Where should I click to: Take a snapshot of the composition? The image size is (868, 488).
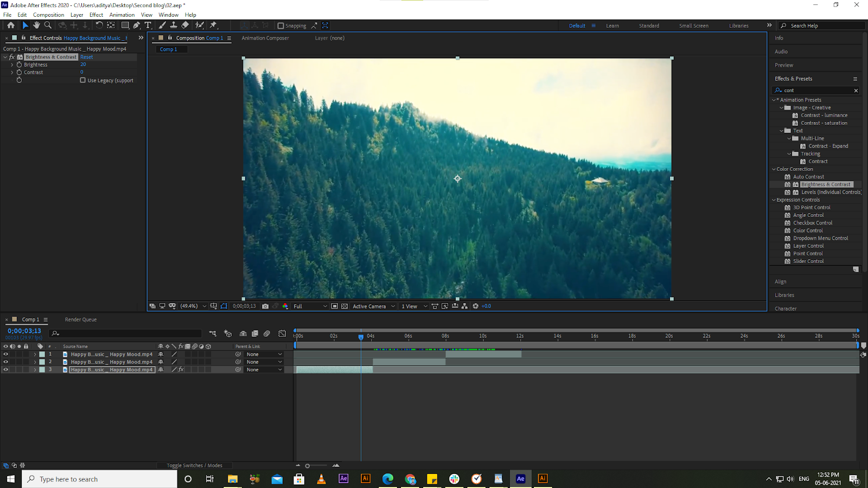coord(265,306)
